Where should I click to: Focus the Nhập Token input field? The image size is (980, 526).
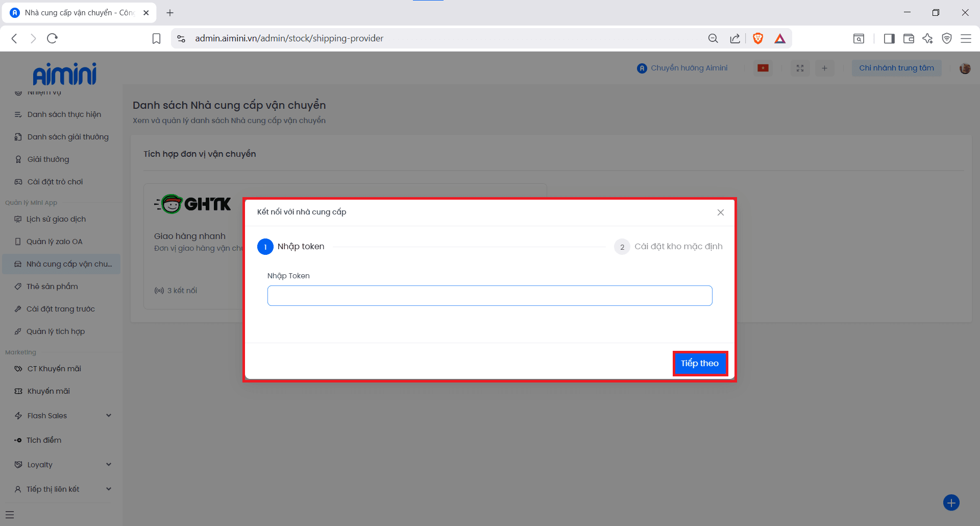[x=489, y=296]
